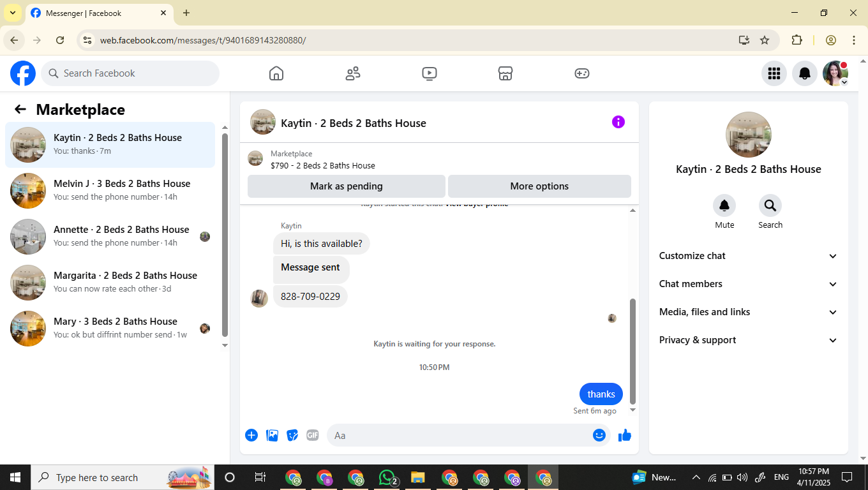Open File Explorer from the taskbar
This screenshot has width=868, height=490.
pos(418,477)
